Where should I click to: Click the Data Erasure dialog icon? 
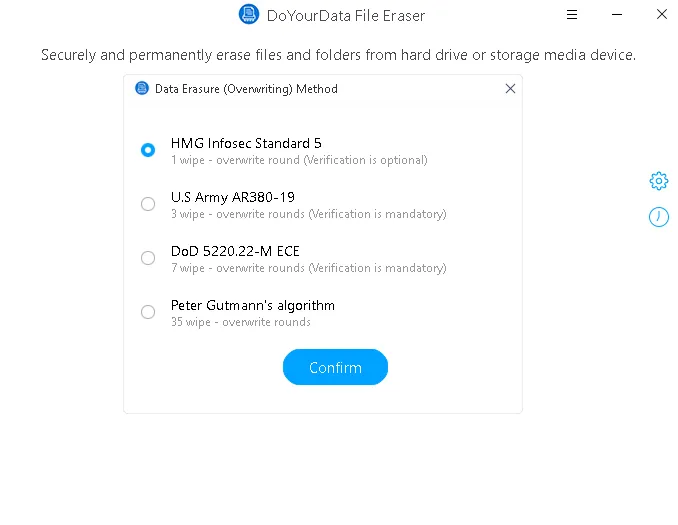(142, 89)
